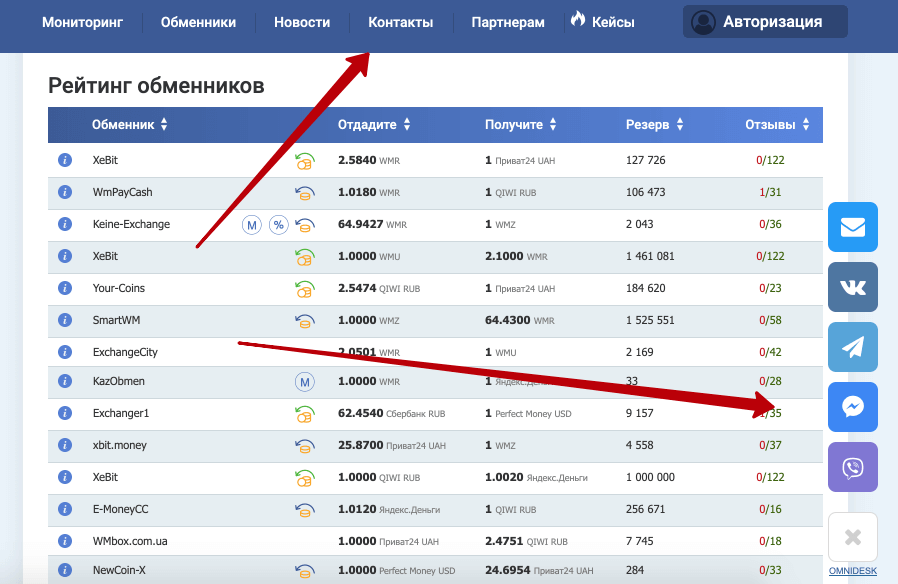Click blue coins icon on xbit.money row
Image resolution: width=898 pixels, height=584 pixels.
[305, 446]
